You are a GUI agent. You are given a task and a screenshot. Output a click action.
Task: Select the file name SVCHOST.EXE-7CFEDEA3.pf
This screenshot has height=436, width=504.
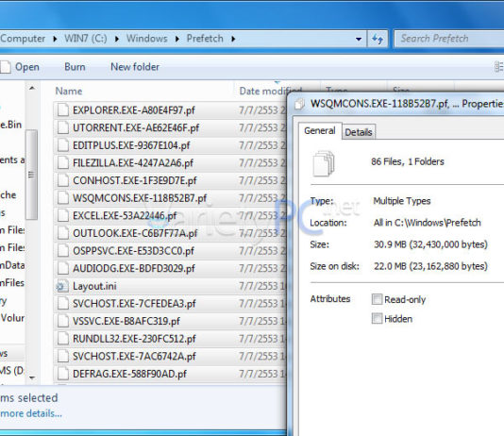point(134,303)
